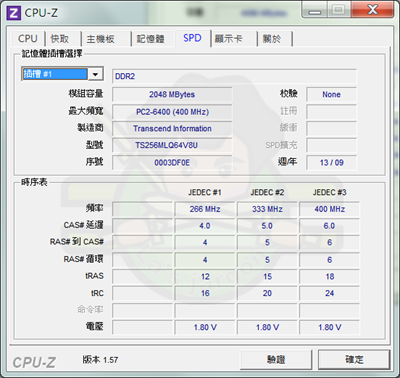Click the 2048 MBytes module size value

[172, 94]
